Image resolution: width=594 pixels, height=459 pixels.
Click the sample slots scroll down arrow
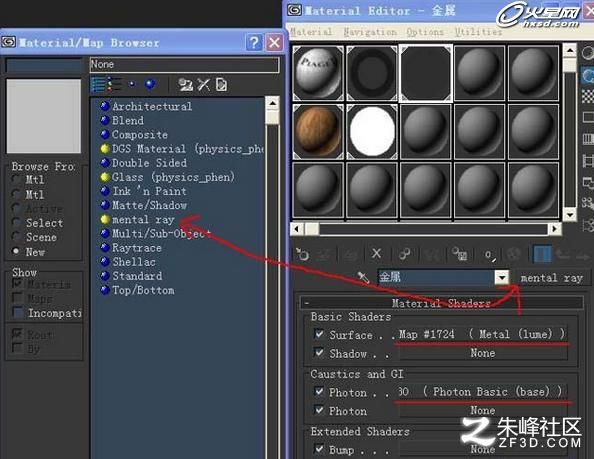tap(569, 215)
